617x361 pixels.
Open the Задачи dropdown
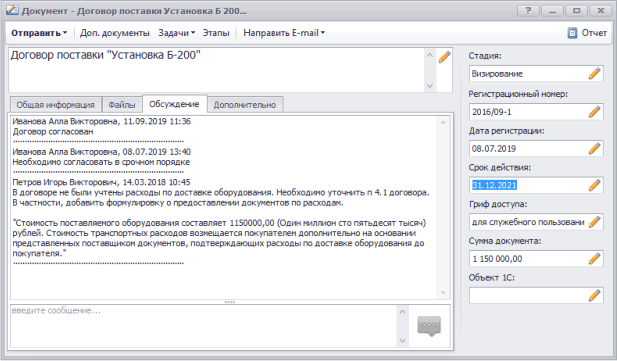pos(176,33)
